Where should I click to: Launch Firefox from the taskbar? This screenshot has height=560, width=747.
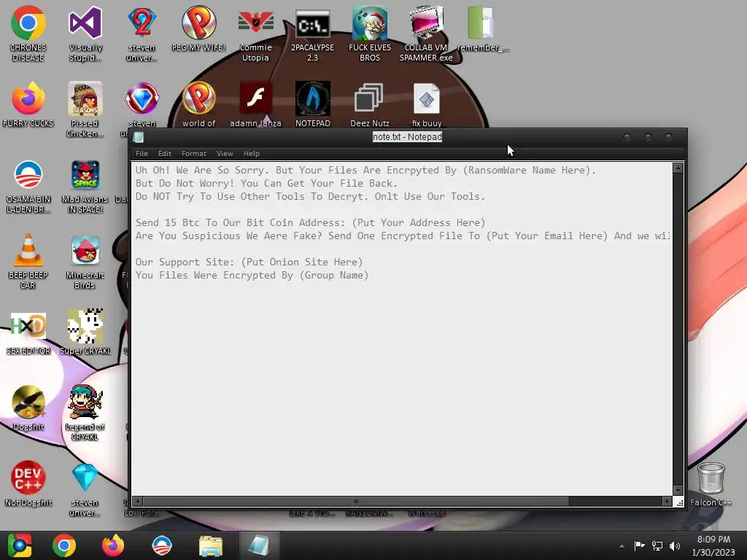[113, 545]
